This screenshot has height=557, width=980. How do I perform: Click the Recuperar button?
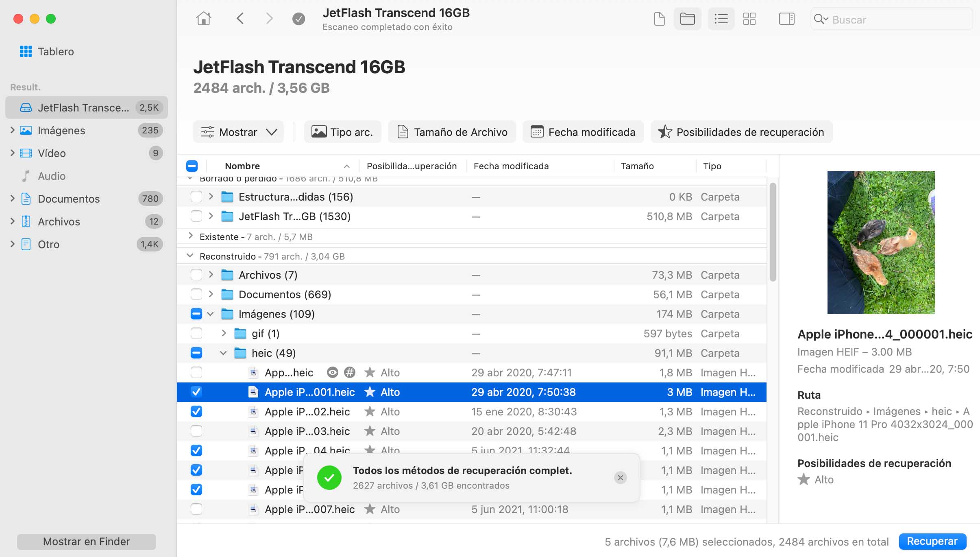932,542
